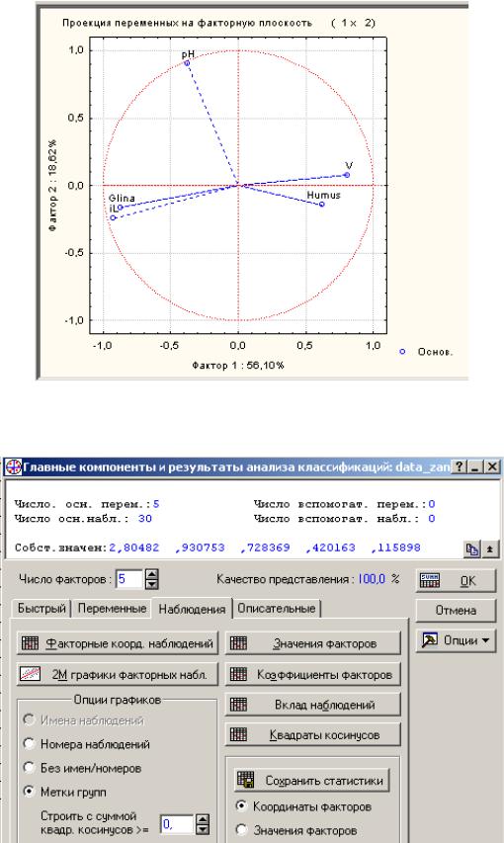Open the Описательные tab
504x843 pixels.
[277, 609]
